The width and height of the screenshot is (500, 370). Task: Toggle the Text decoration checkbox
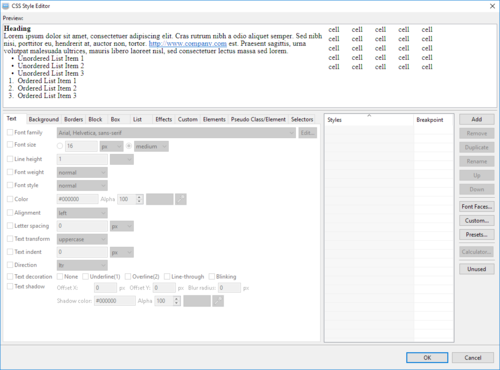[10, 277]
